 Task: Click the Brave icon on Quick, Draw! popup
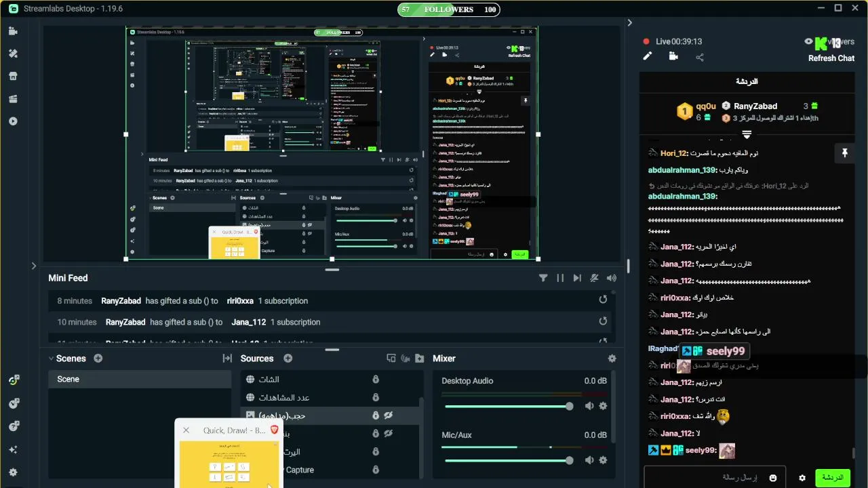click(x=274, y=430)
